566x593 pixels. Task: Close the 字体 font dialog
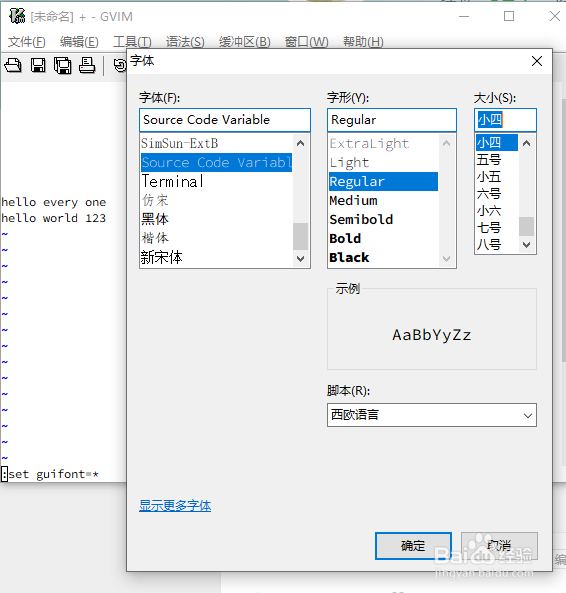pyautogui.click(x=537, y=61)
